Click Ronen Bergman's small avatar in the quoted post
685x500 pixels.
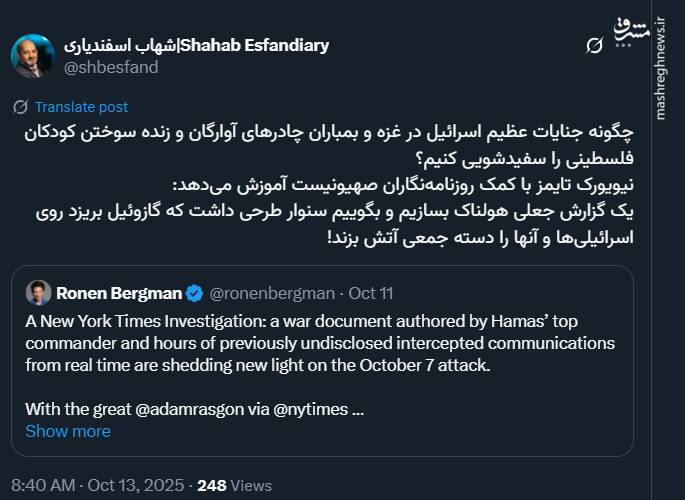[x=39, y=293]
